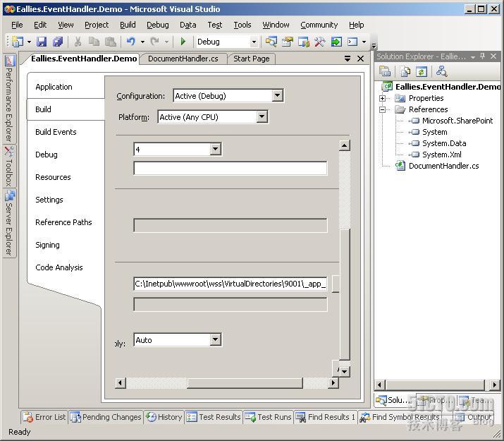The width and height of the screenshot is (504, 441).
Task: Click the green arrow Start Page icon
Action: pyautogui.click(x=336, y=42)
